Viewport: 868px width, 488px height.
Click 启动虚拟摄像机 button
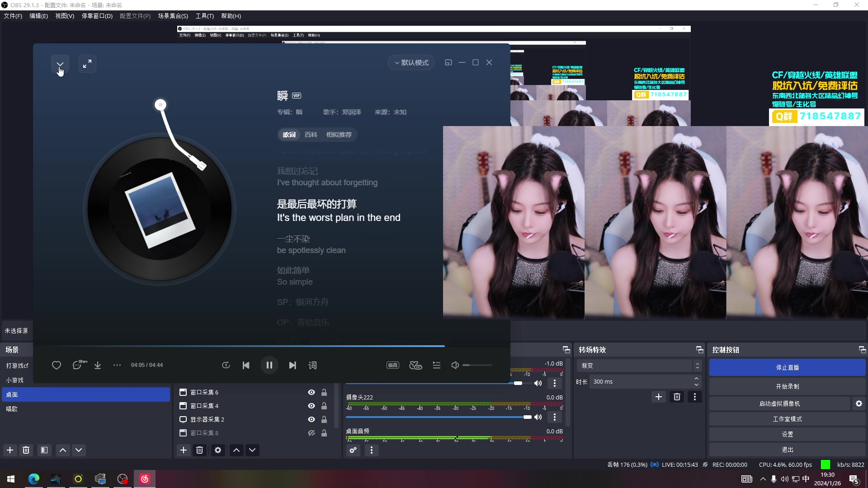[x=780, y=404]
